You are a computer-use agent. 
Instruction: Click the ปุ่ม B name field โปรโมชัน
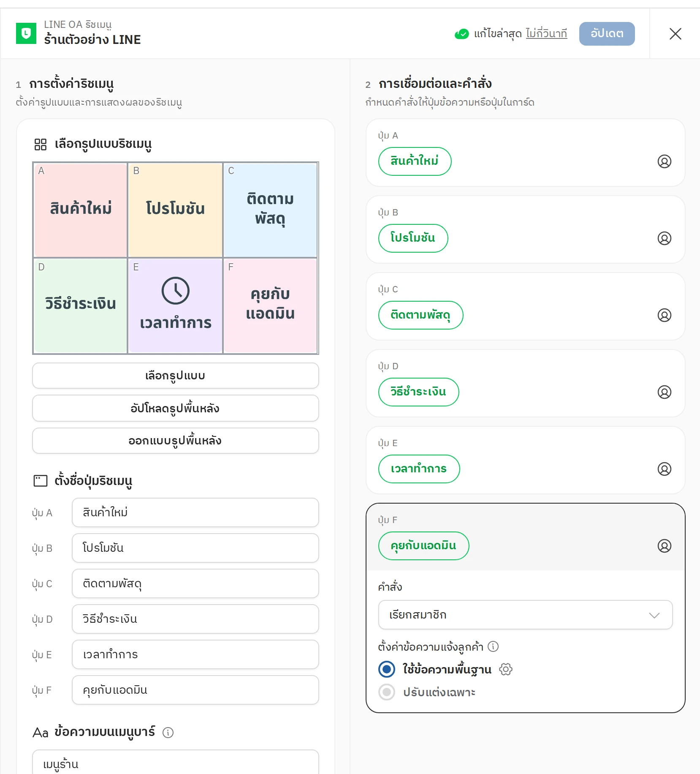click(x=195, y=548)
